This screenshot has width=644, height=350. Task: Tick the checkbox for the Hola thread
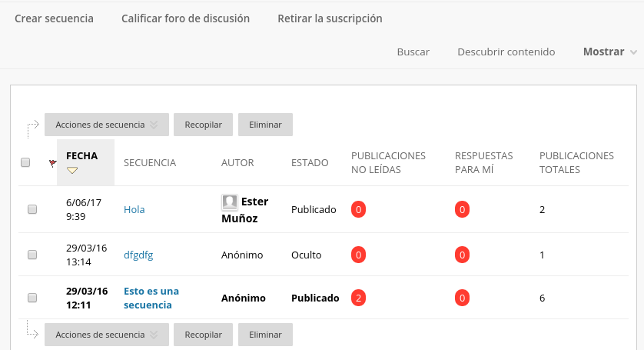coord(32,209)
